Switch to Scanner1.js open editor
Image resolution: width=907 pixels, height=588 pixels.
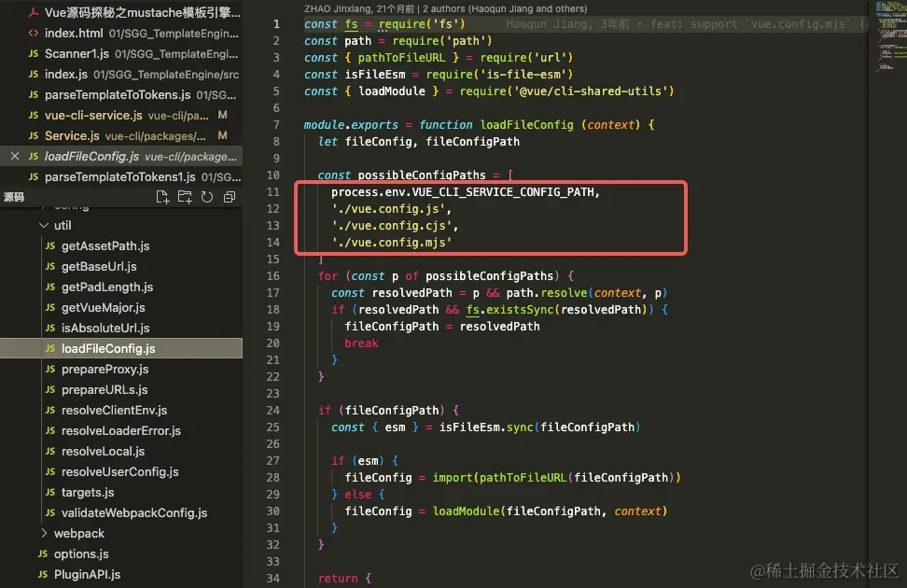tap(121, 54)
